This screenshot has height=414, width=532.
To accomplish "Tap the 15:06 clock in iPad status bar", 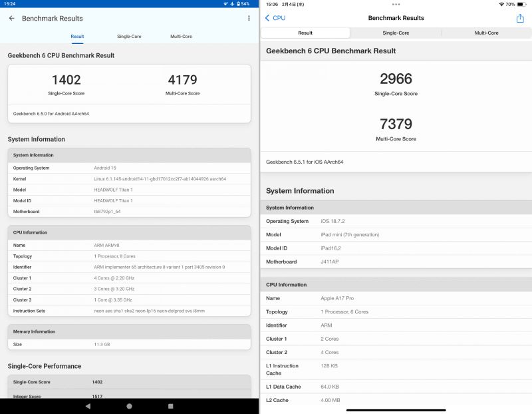I will click(x=274, y=5).
